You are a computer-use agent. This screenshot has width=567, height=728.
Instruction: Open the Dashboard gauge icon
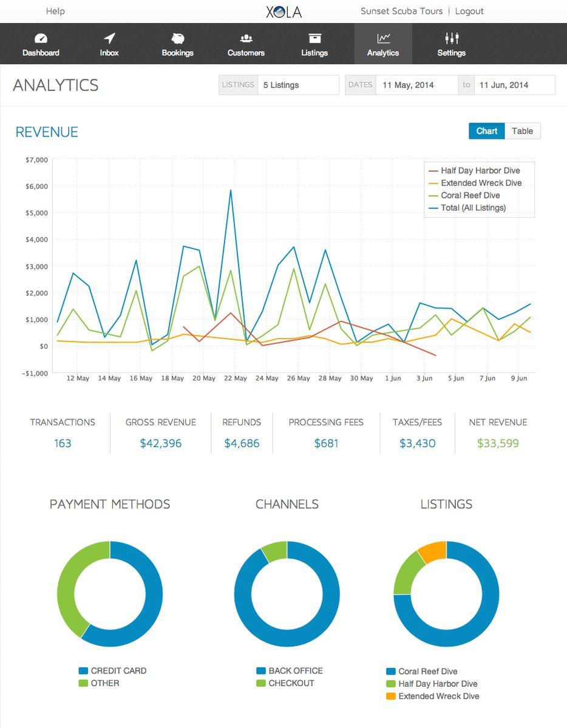click(41, 38)
